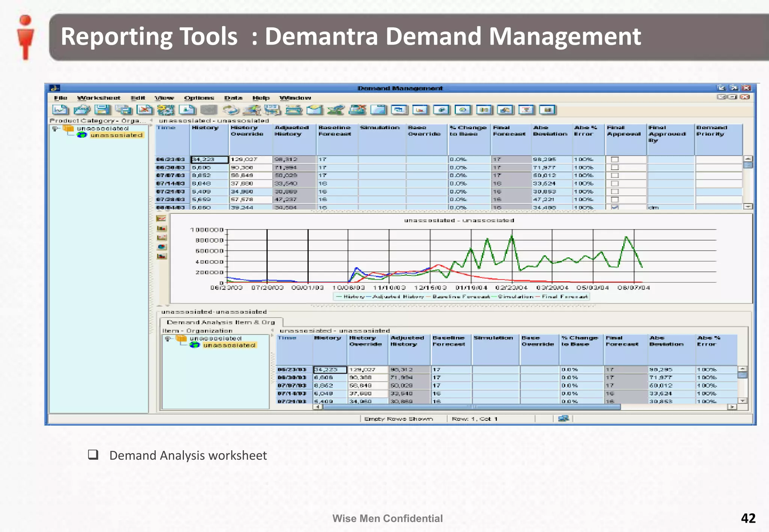Collapse the top unassosiated tree node in Product Category pane
The width and height of the screenshot is (769, 532).
[x=55, y=129]
